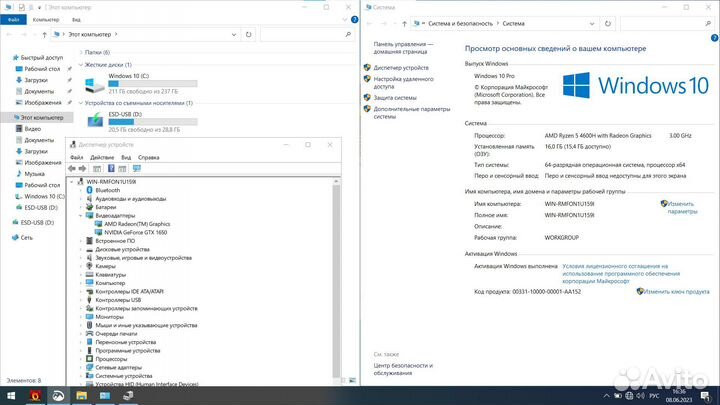Click the ESD-USB (D:) usage bar

point(153,122)
